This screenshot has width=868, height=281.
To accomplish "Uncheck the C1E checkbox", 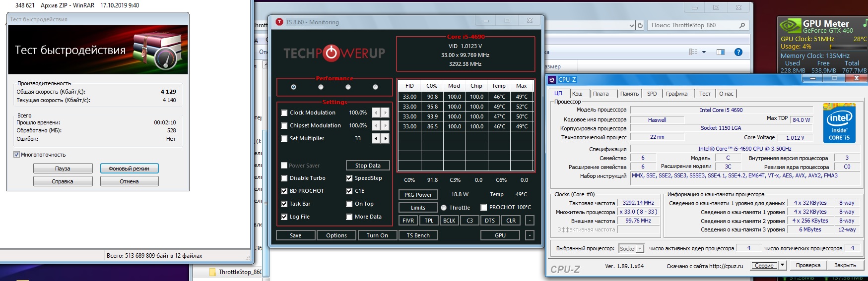I will (x=349, y=191).
